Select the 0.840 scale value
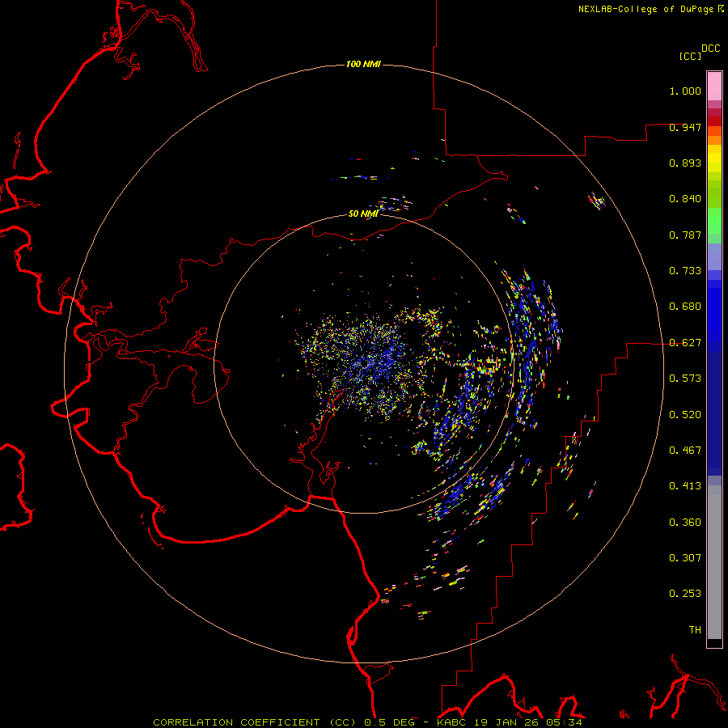 (x=685, y=199)
